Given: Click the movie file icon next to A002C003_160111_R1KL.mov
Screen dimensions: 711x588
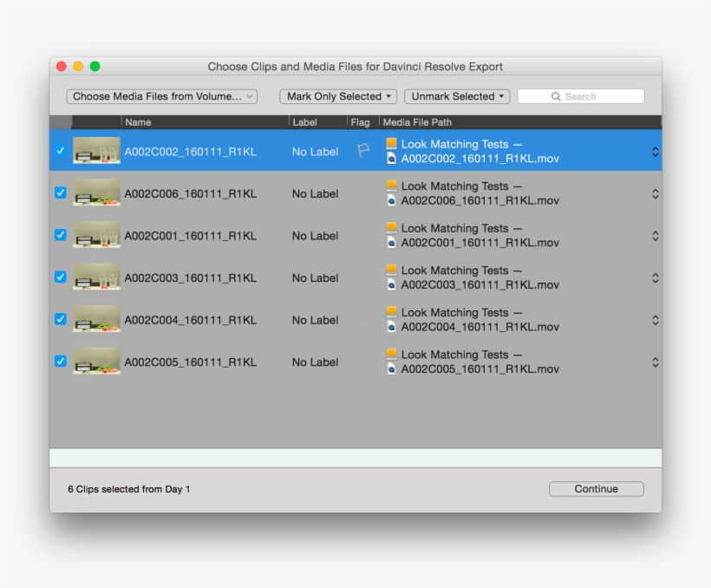Looking at the screenshot, I should pos(392,285).
